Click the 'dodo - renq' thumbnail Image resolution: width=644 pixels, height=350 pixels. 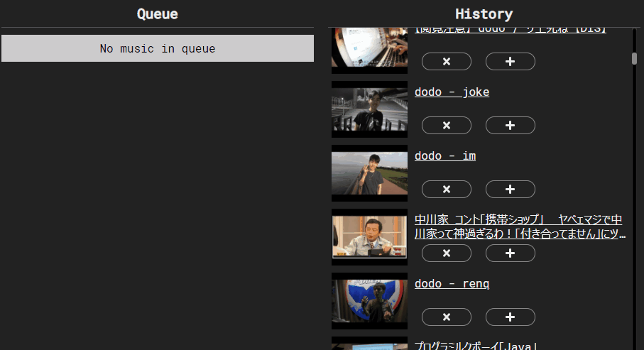point(370,301)
